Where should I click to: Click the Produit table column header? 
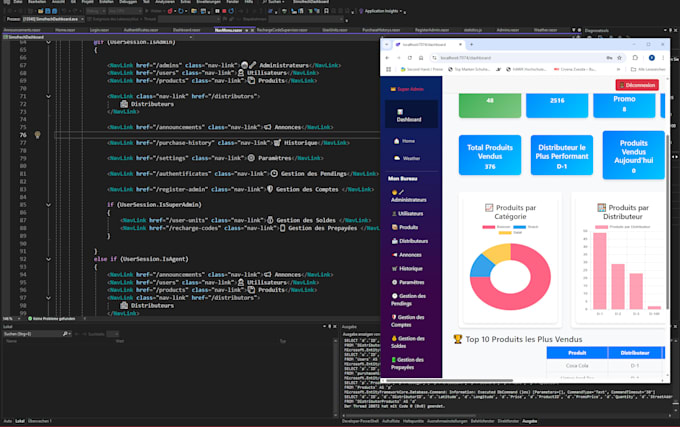pos(577,353)
